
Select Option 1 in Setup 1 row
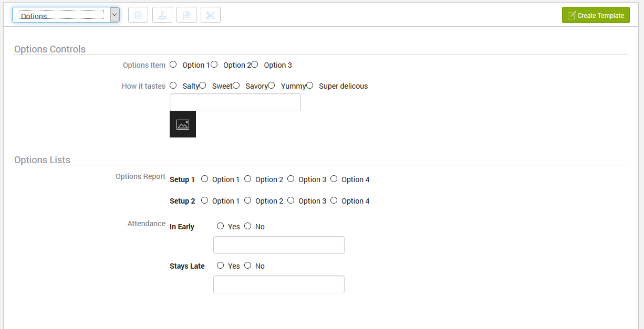tap(205, 179)
